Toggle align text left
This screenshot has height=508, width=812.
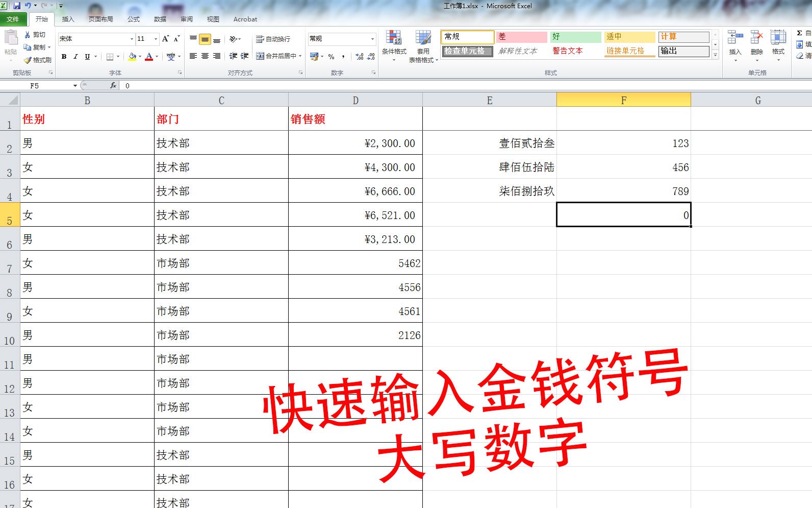tap(193, 56)
